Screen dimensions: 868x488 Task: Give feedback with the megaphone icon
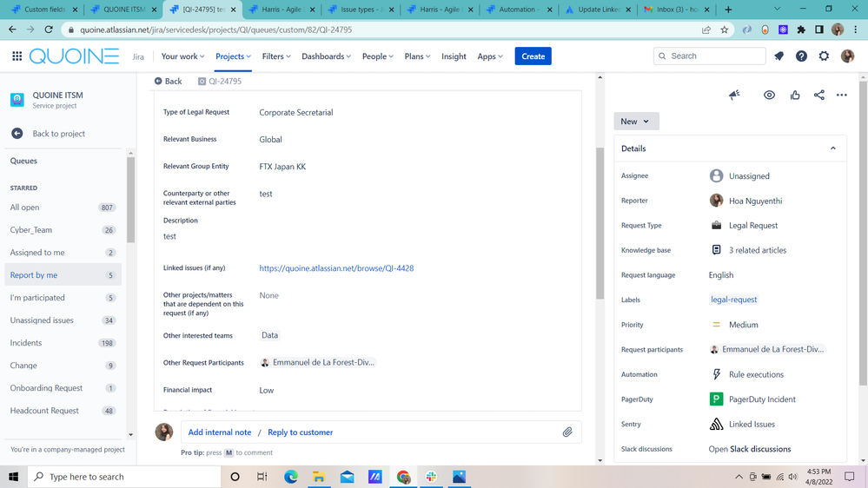tap(734, 96)
